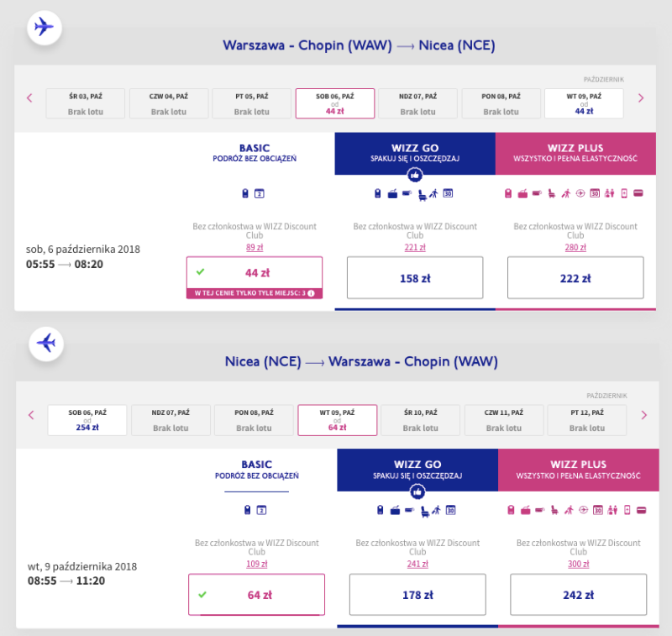
Task: Select the 158 zł WIZZ GO outbound fare
Action: click(415, 278)
